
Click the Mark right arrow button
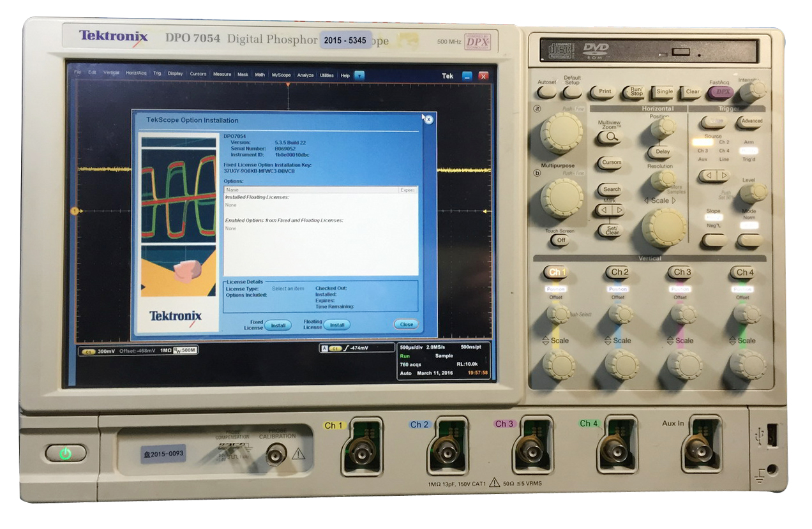click(617, 210)
